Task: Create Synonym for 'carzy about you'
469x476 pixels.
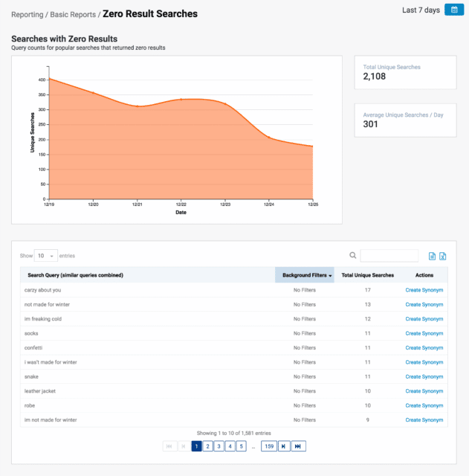Action: click(x=424, y=290)
